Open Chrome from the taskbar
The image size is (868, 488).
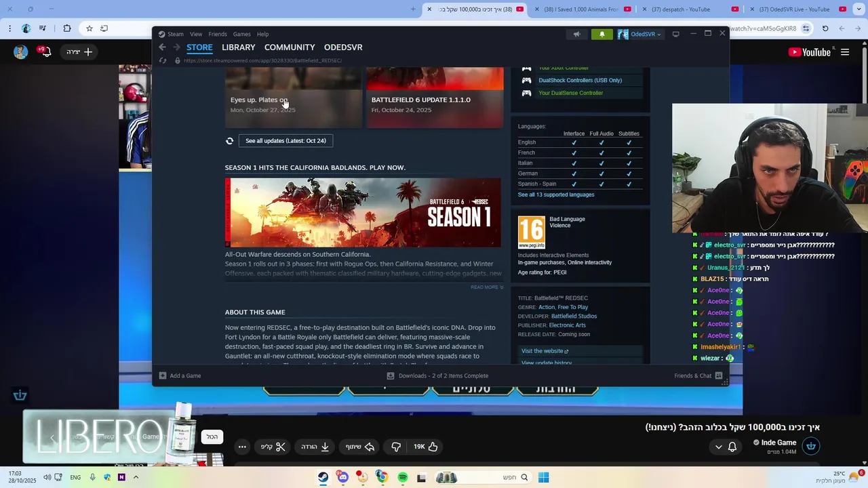382,477
